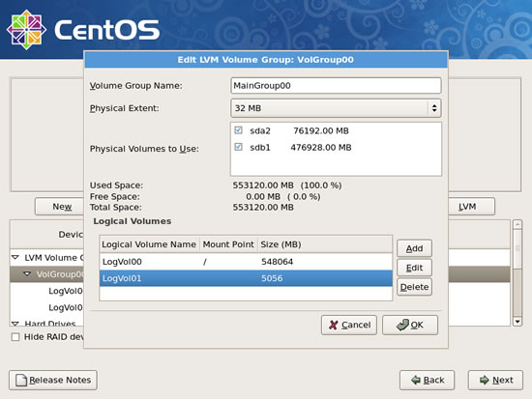Click the Used Space value text
Image resolution: width=532 pixels, height=399 pixels.
[287, 185]
